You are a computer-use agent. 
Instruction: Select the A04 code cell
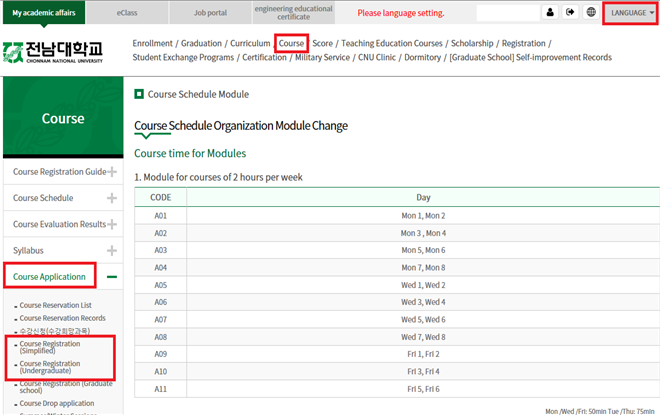click(160, 267)
